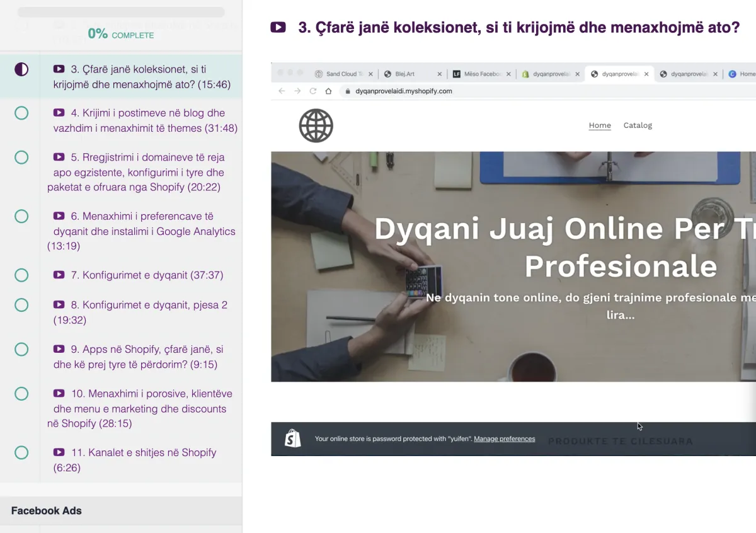This screenshot has width=756, height=533.
Task: Click video icon next to main lesson heading
Action: click(x=278, y=28)
